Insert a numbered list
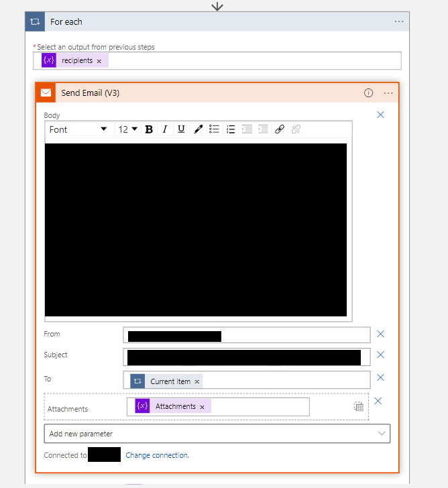This screenshot has height=488, width=448. tap(231, 129)
